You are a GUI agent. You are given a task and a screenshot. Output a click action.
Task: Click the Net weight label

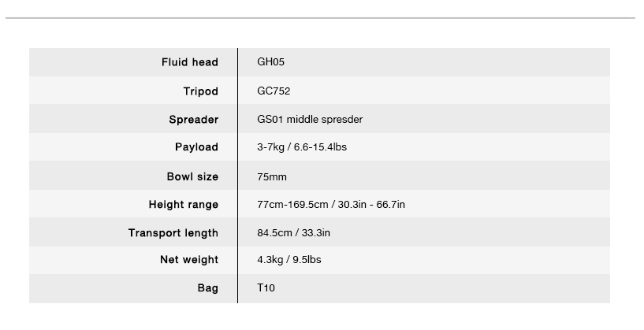189,260
